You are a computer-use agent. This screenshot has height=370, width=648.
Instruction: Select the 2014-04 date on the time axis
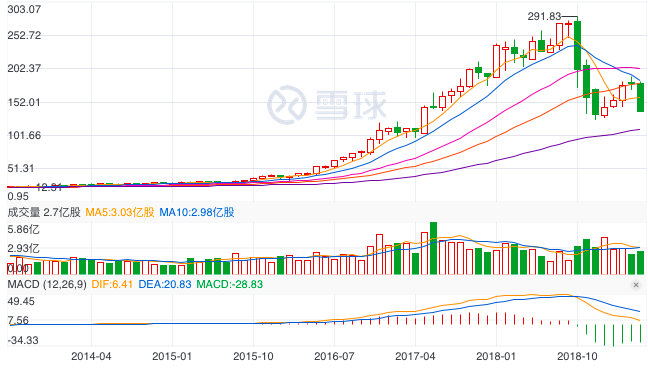91,356
